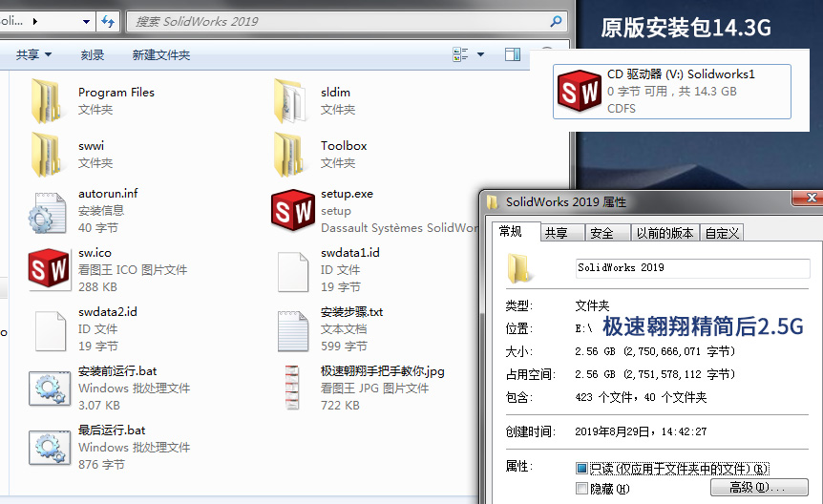Screen dimensions: 823x504
Task: Click the folder name field SolidWorks 2019
Action: (x=692, y=267)
